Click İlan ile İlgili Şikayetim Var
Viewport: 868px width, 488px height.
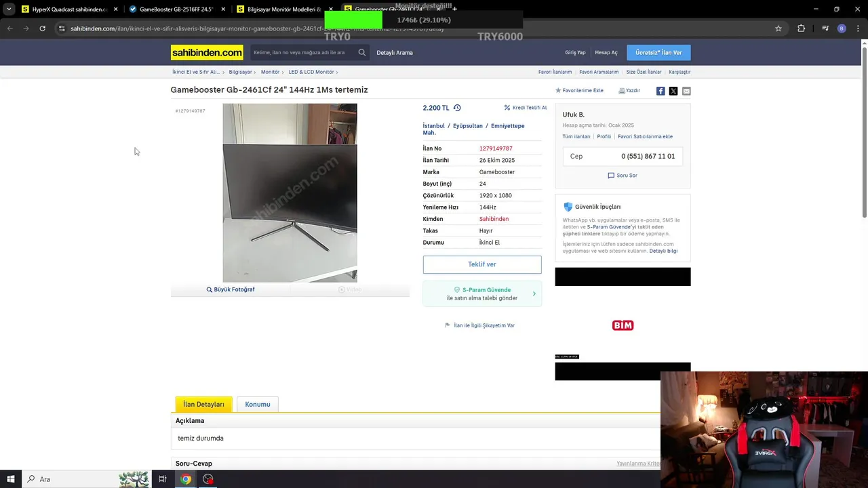[x=480, y=325]
